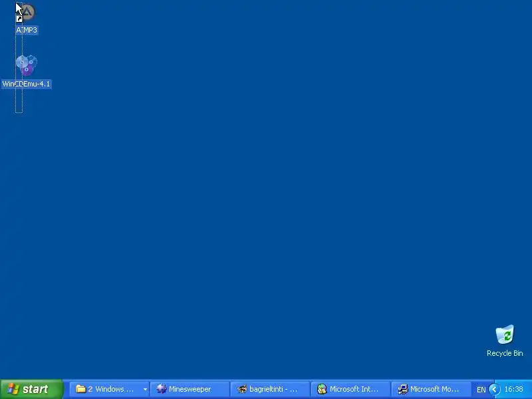The height and width of the screenshot is (399, 532).
Task: Expand the grouped Windows taskbar dropdown arrow
Action: click(x=145, y=389)
